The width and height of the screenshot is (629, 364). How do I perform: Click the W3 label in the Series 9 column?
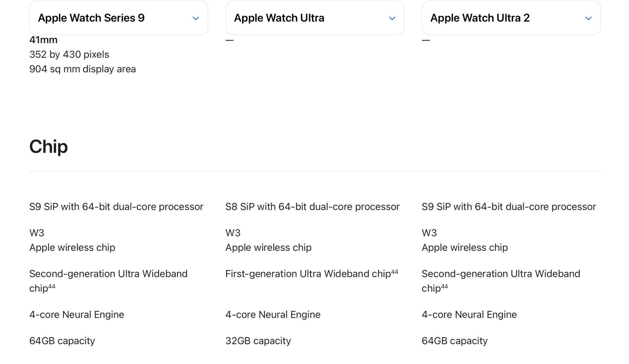(x=37, y=233)
